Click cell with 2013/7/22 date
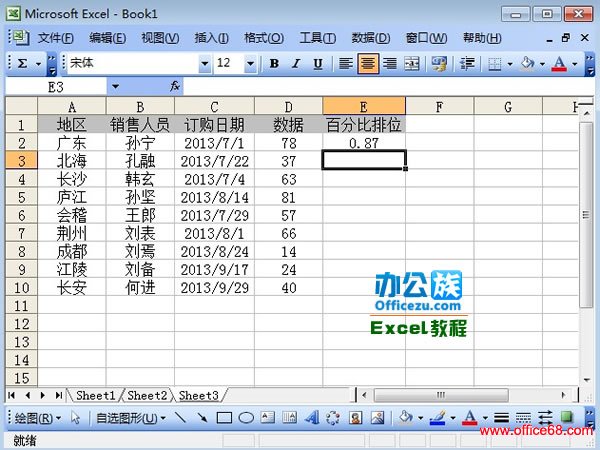The height and width of the screenshot is (450, 600). pos(214,161)
